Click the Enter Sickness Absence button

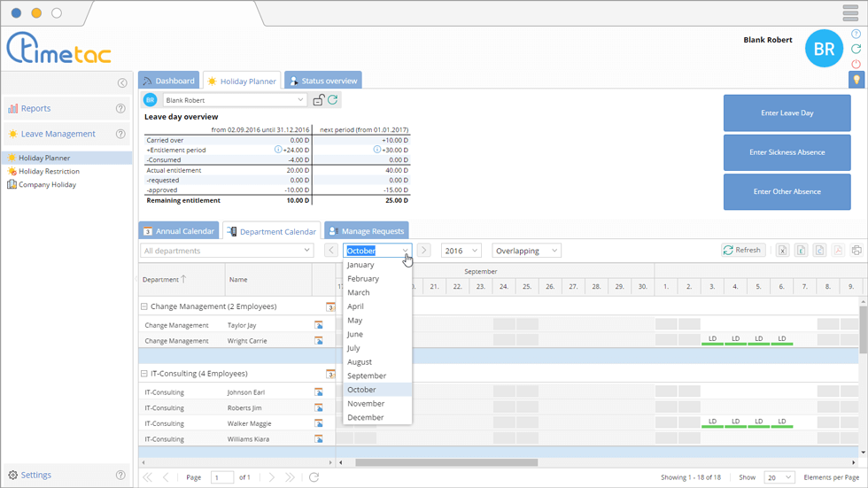point(787,152)
